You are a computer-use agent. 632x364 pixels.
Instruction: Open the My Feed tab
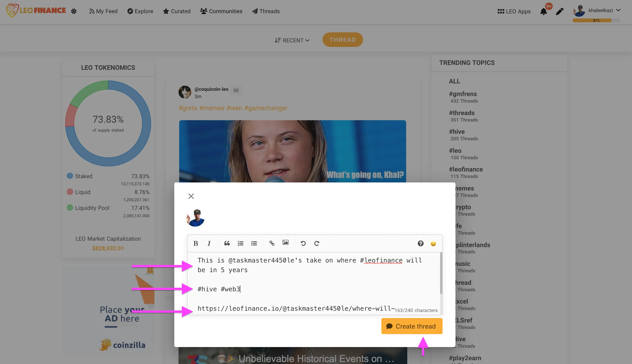(103, 11)
